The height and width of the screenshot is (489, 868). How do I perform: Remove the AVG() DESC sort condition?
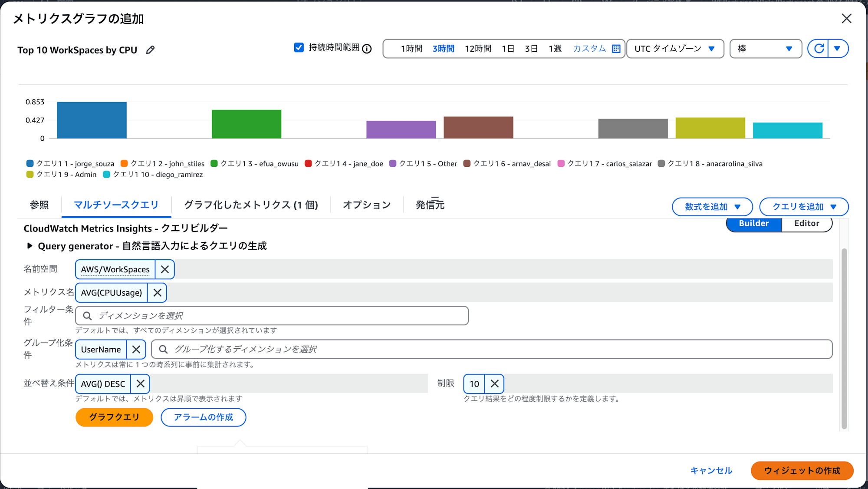141,384
